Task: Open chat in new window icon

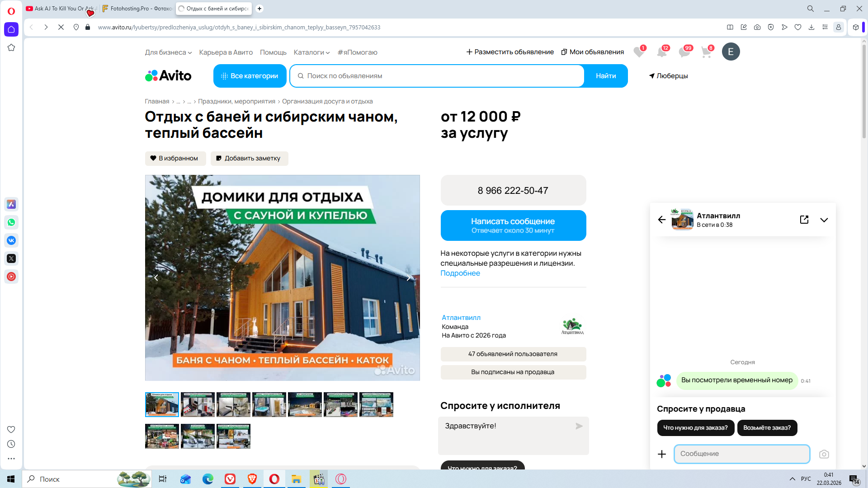Action: (x=804, y=220)
